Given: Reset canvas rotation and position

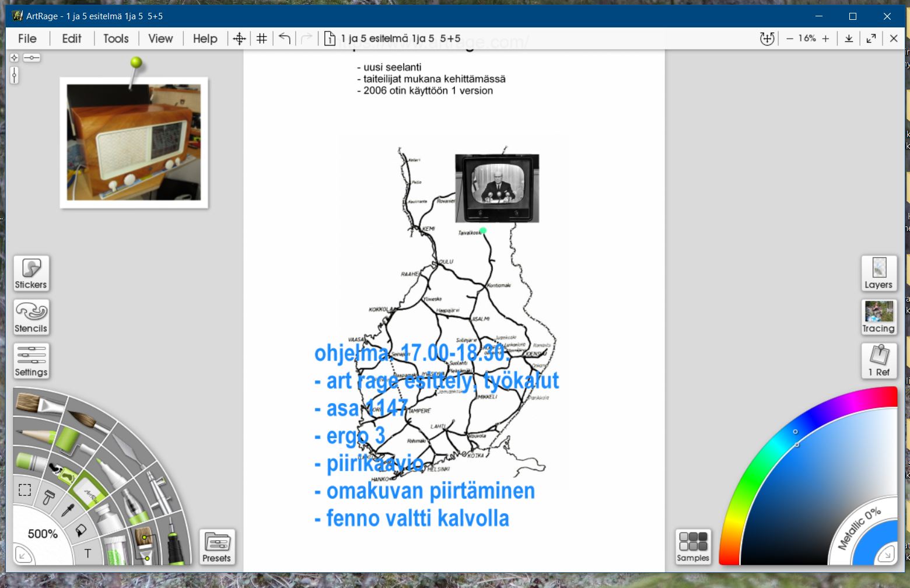Looking at the screenshot, I should click(x=767, y=38).
